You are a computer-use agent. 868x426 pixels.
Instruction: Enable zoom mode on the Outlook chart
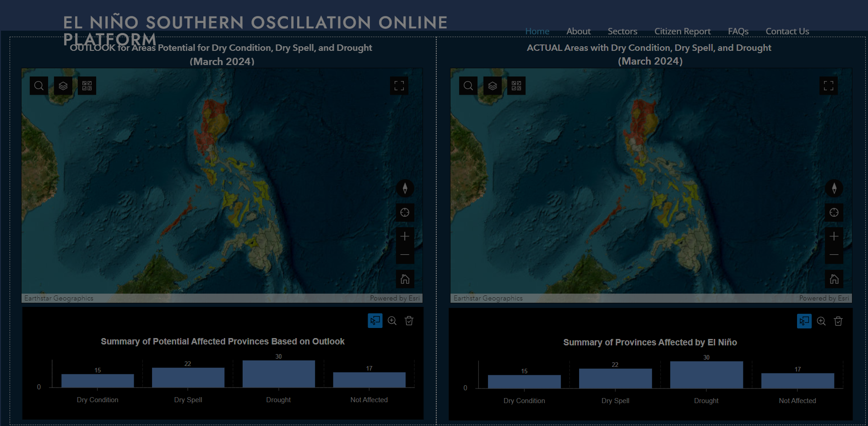392,321
